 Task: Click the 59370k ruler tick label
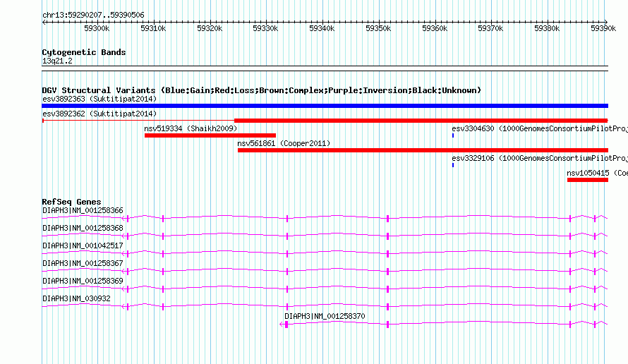point(490,28)
